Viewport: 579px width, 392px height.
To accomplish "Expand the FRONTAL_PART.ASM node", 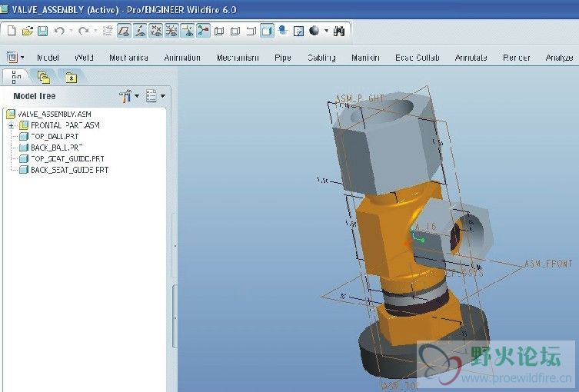I will pyautogui.click(x=11, y=125).
